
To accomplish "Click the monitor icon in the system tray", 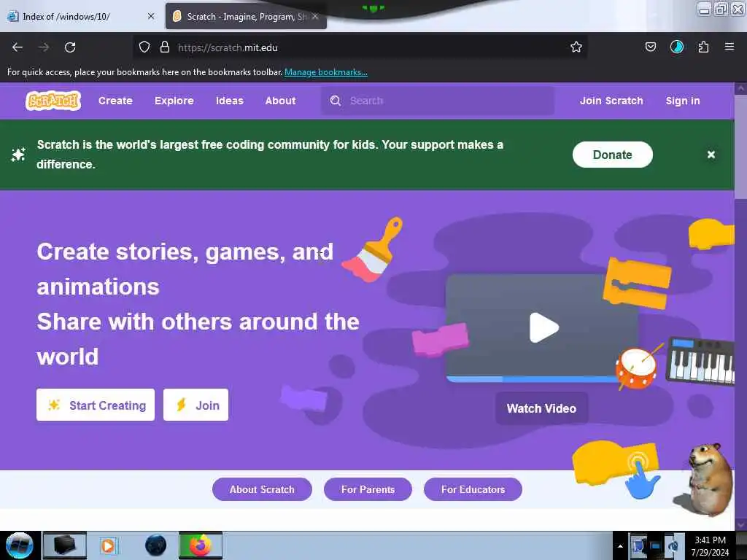I will tap(656, 546).
